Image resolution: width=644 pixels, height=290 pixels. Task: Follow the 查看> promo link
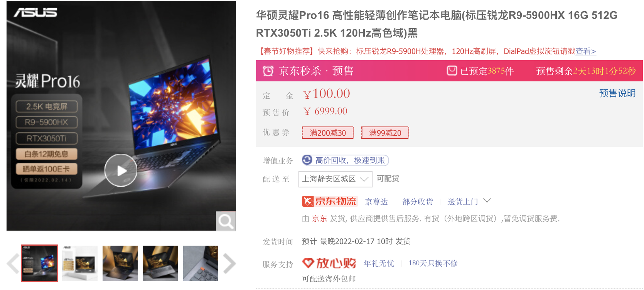point(586,51)
